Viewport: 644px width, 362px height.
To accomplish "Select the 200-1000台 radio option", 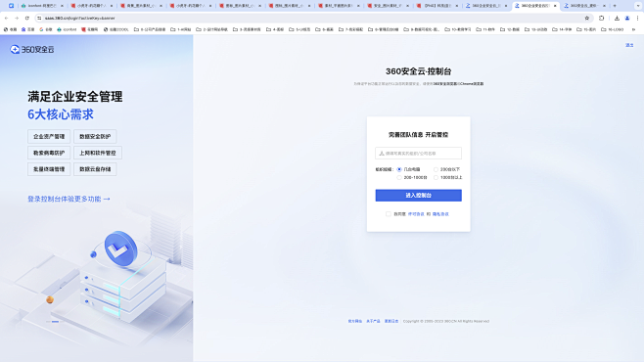I will (x=398, y=178).
